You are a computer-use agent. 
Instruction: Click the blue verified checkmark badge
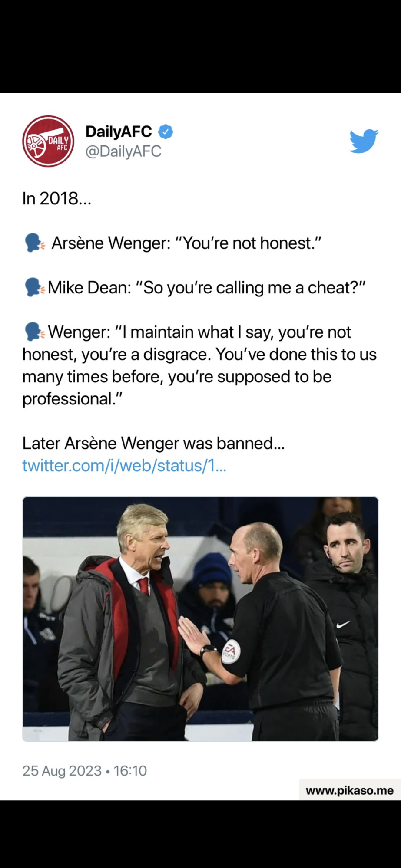point(166,131)
